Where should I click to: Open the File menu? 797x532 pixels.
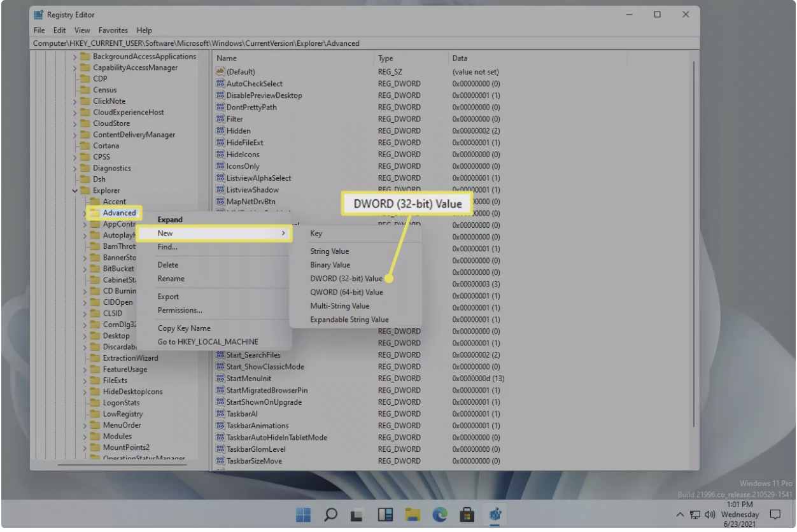pyautogui.click(x=39, y=31)
